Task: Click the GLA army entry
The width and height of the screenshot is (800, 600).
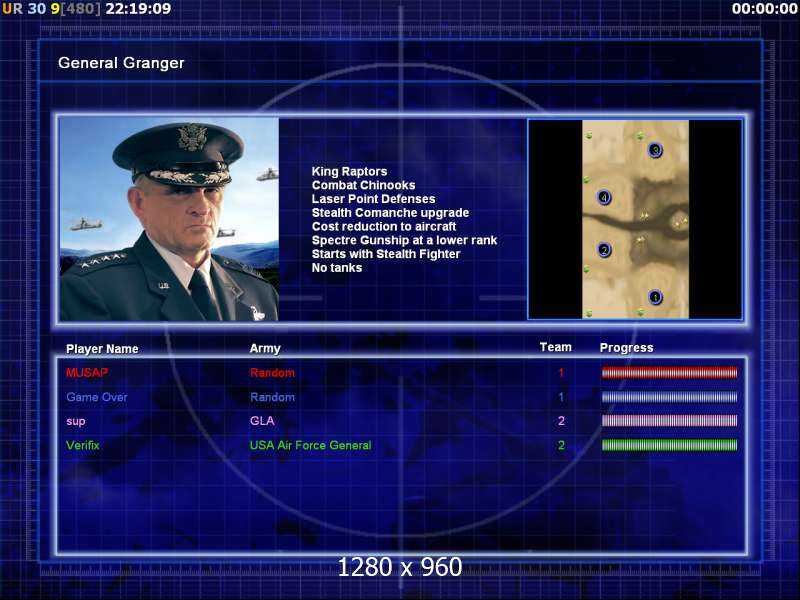Action: click(262, 421)
